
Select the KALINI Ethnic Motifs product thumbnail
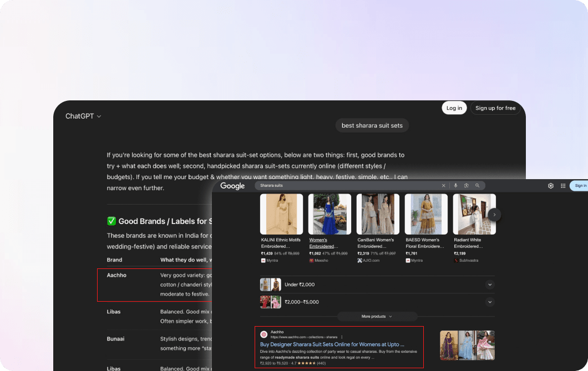[x=281, y=214]
